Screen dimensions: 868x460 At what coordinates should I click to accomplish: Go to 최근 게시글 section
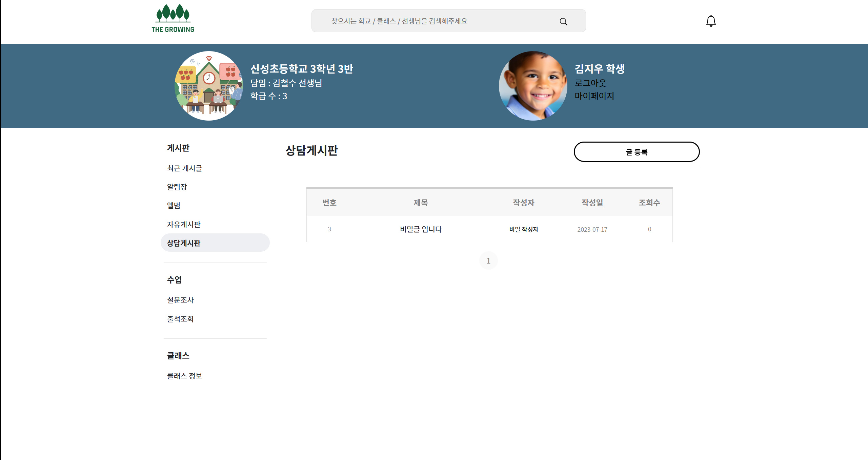pyautogui.click(x=184, y=168)
